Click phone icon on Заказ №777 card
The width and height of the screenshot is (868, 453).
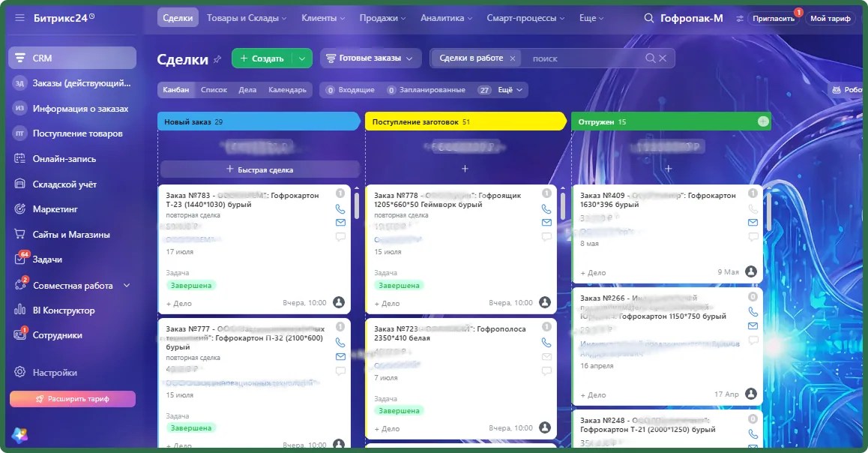tap(340, 342)
